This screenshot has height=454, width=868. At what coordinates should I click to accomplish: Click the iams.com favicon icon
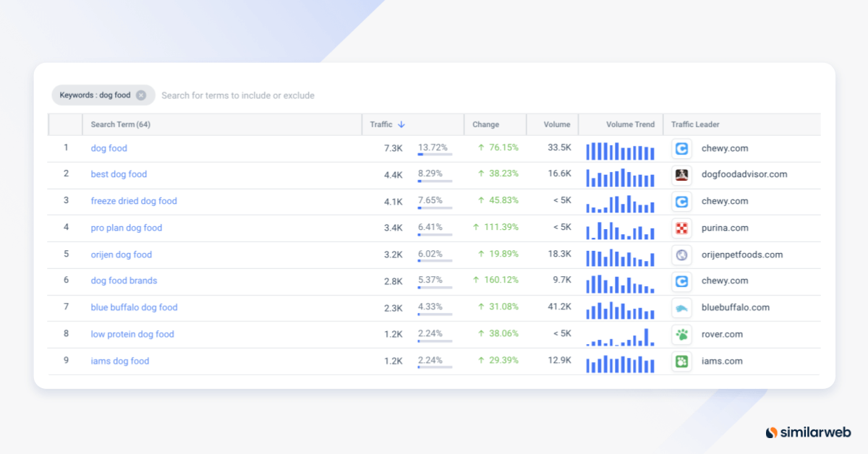coord(681,361)
